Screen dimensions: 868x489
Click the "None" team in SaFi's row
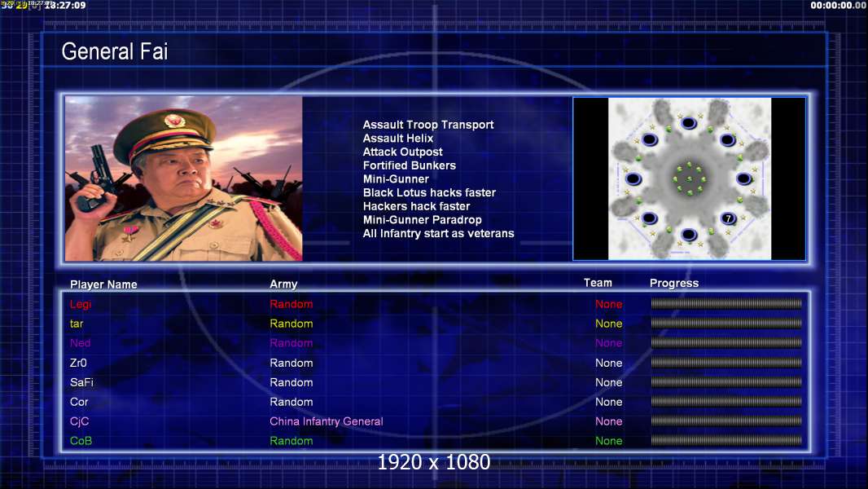608,382
